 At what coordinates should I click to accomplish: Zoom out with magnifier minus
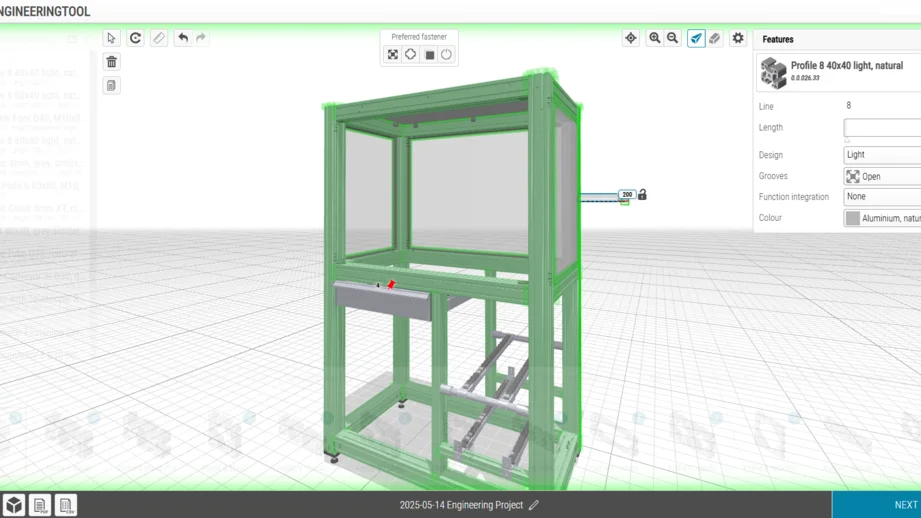(673, 38)
